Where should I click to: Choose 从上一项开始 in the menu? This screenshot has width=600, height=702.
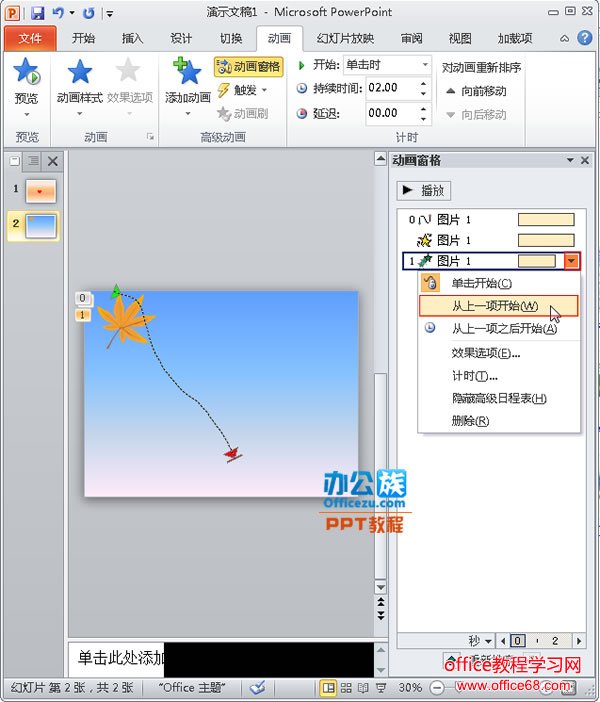click(x=498, y=306)
